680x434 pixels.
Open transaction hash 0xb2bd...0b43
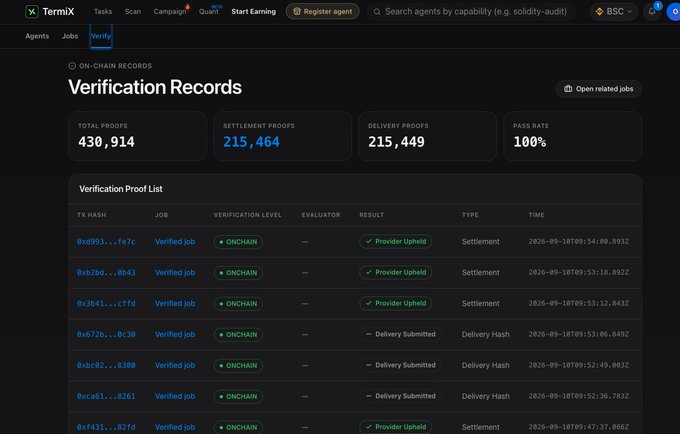pyautogui.click(x=106, y=273)
